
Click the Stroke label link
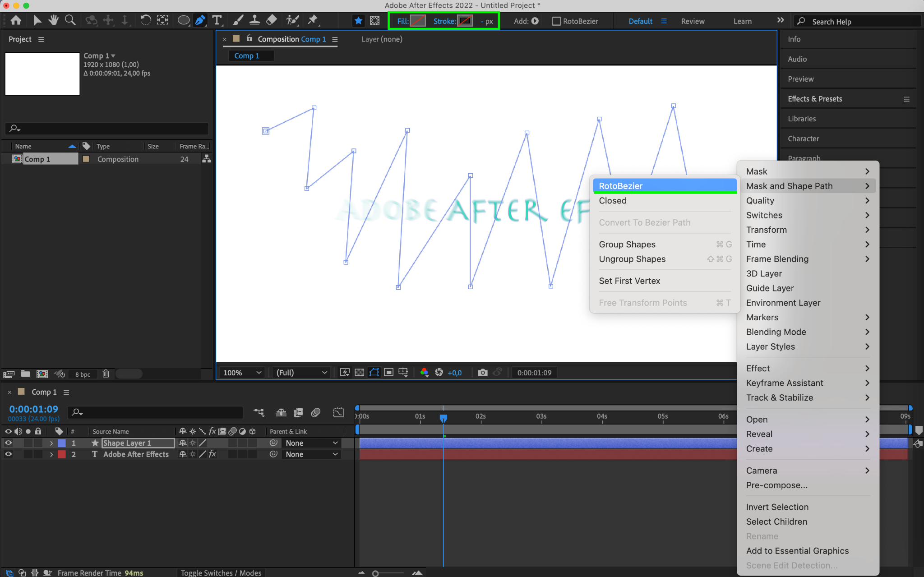444,21
